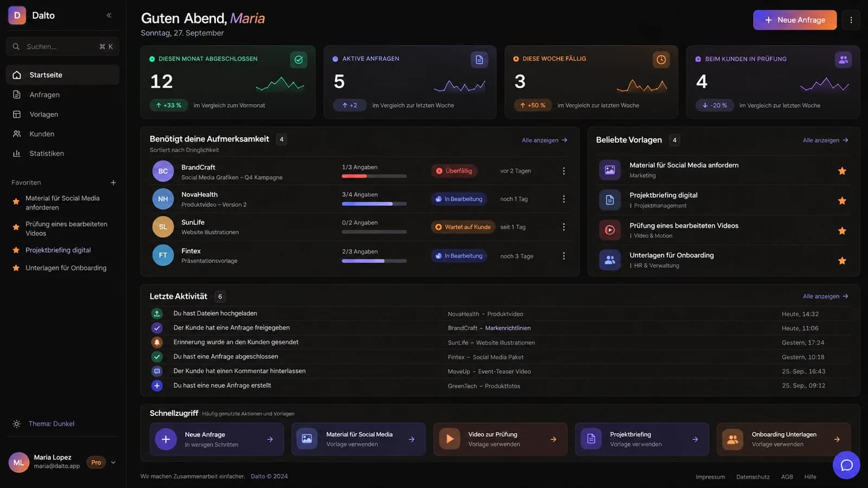Click star beside Unterlagen für Onboarding template
The image size is (868, 488).
[x=842, y=261]
